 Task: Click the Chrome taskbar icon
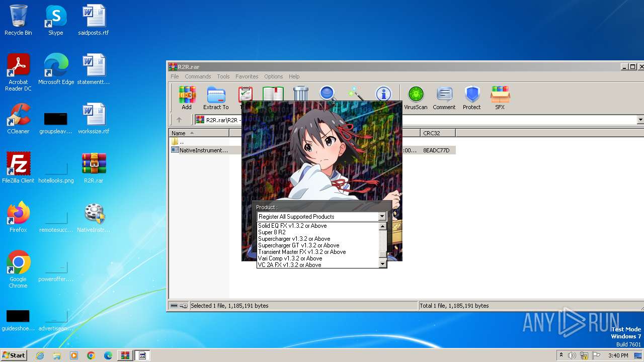click(91, 355)
